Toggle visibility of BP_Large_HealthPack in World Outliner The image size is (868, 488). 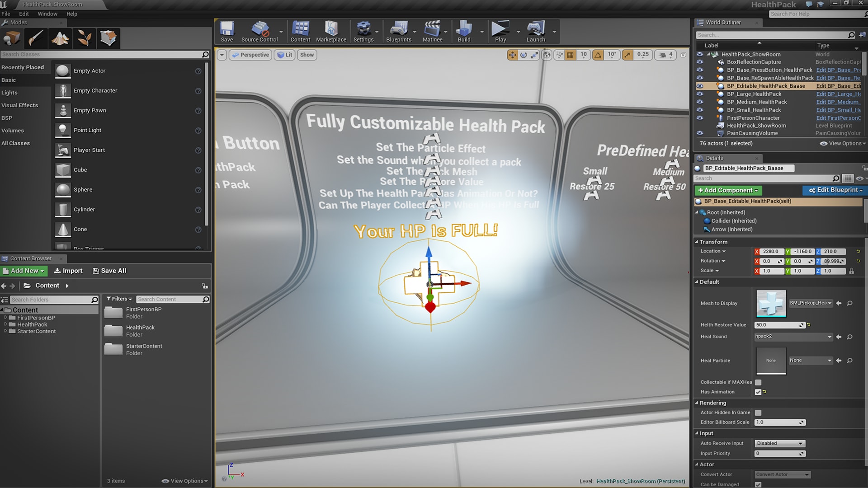700,94
